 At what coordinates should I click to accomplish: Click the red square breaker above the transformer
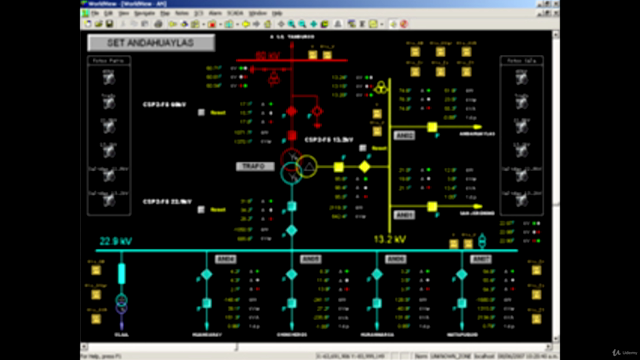pyautogui.click(x=291, y=136)
